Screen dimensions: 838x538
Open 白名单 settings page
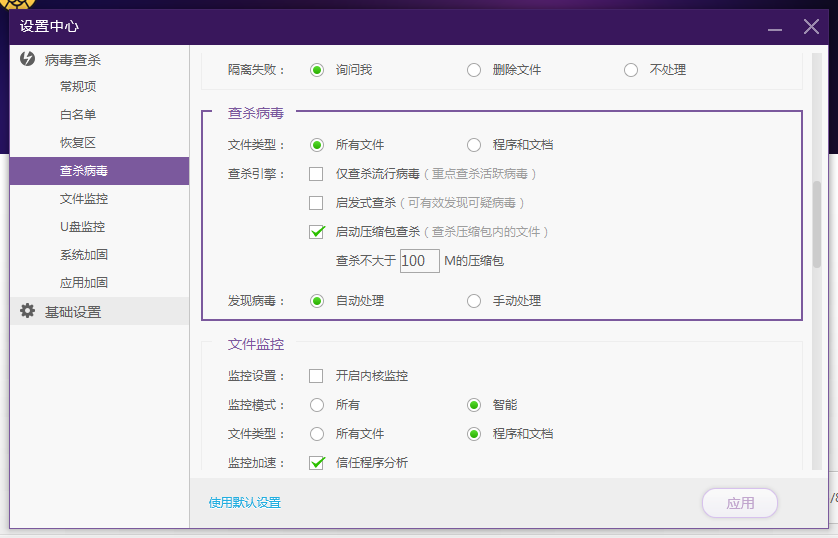tap(78, 115)
